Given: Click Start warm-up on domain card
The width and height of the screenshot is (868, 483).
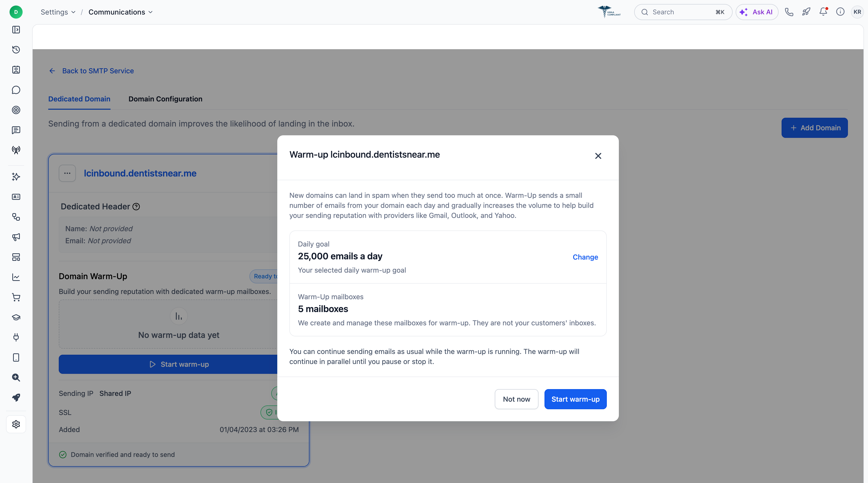Looking at the screenshot, I should [x=179, y=365].
